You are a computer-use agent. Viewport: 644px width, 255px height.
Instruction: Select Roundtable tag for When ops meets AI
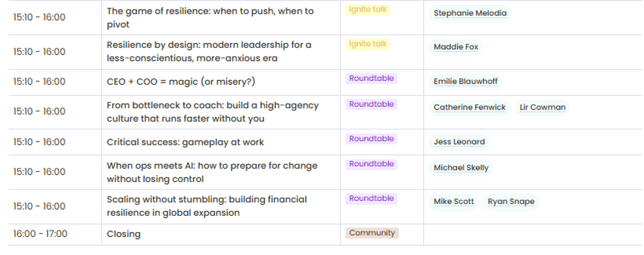point(371,164)
